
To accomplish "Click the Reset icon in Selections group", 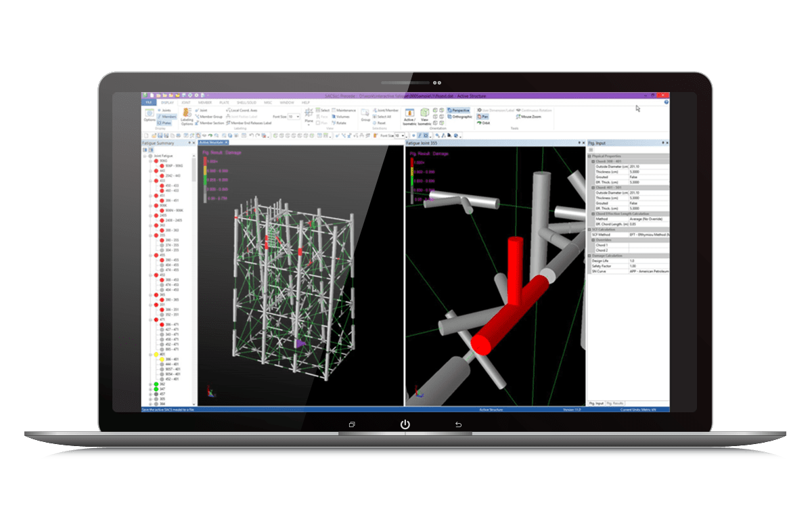I will pyautogui.click(x=381, y=123).
